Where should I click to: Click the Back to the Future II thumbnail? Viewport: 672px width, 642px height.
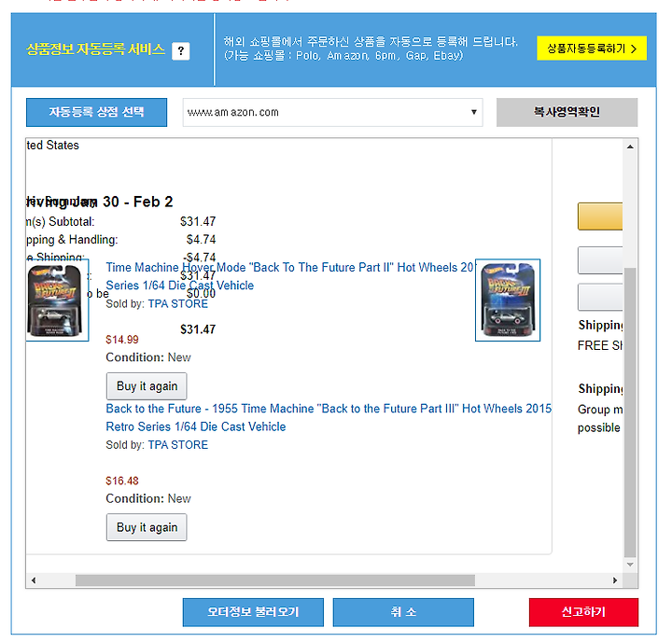pos(57,300)
